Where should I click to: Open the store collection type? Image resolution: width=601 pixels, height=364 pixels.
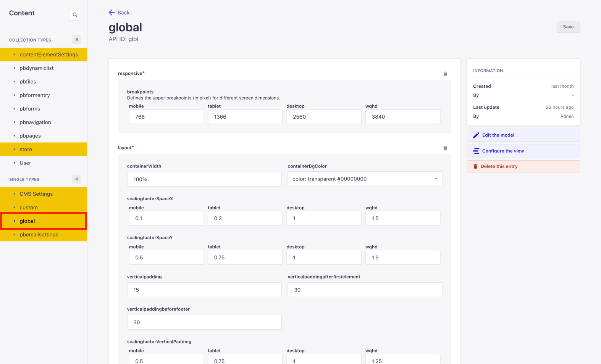(26, 149)
